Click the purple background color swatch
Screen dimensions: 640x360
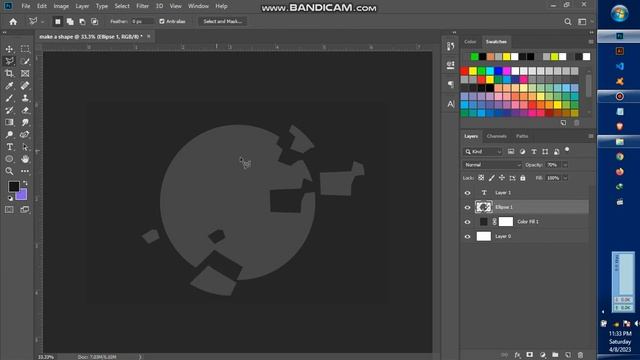(x=22, y=196)
